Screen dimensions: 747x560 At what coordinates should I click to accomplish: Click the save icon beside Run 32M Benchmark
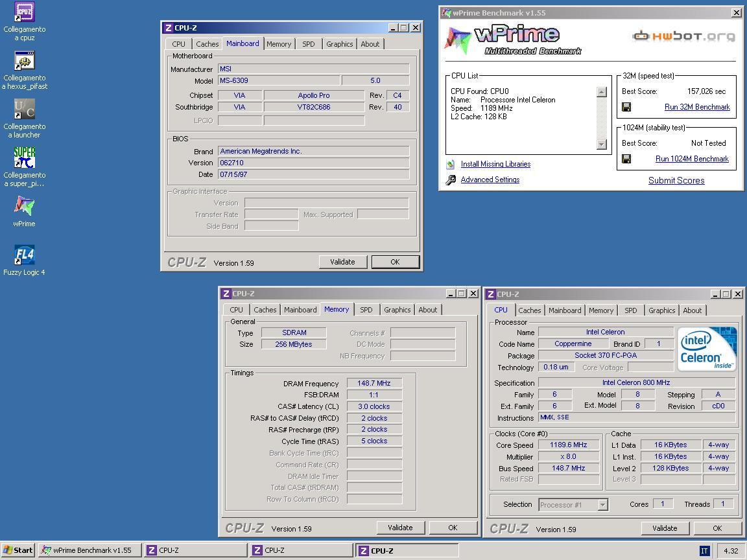[x=626, y=107]
